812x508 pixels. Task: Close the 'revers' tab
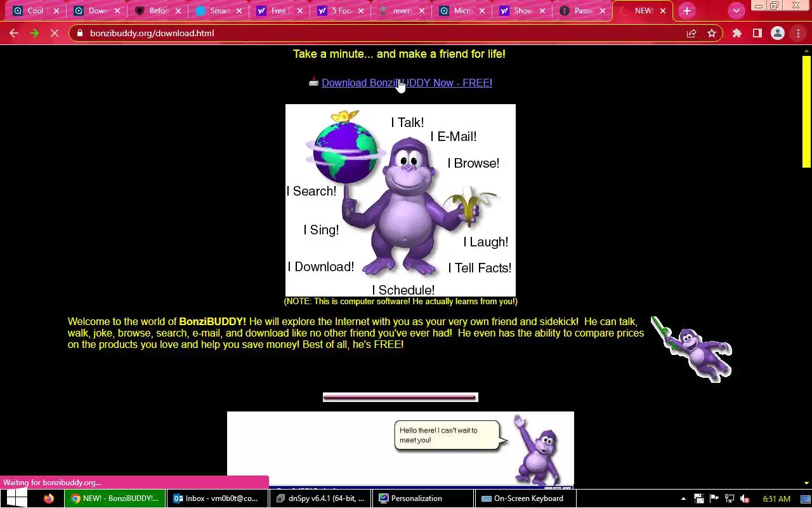[x=421, y=11]
